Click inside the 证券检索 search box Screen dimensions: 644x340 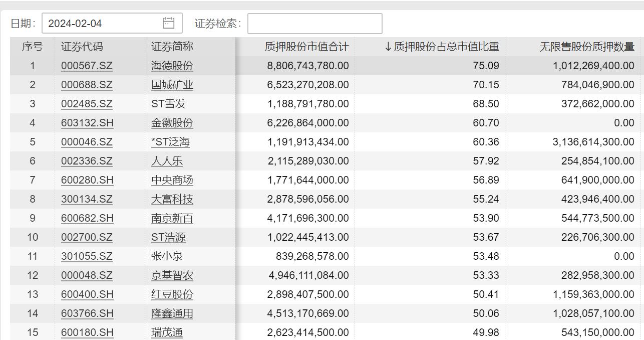point(315,23)
